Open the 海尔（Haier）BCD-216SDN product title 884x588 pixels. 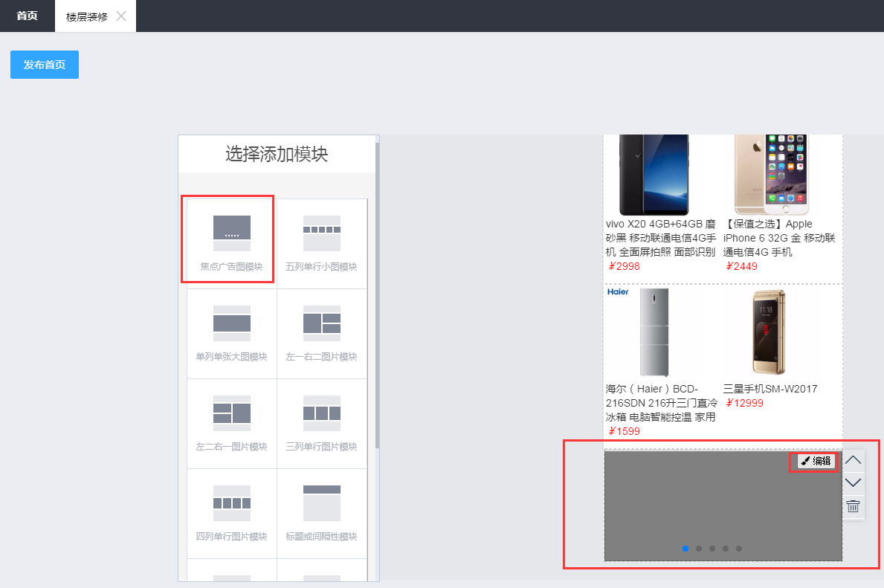(661, 403)
